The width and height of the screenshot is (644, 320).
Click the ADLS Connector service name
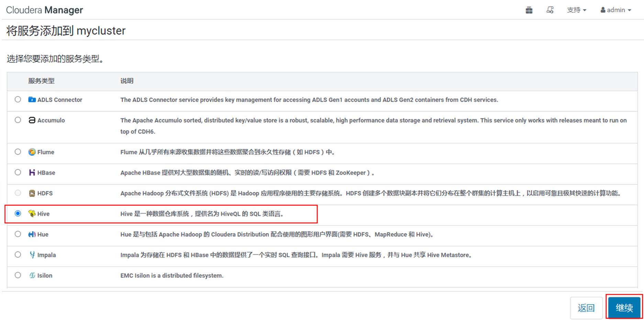coord(60,100)
